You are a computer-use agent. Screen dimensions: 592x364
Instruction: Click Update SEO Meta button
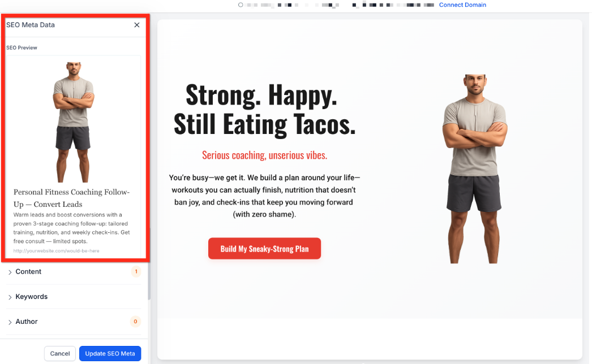110,353
